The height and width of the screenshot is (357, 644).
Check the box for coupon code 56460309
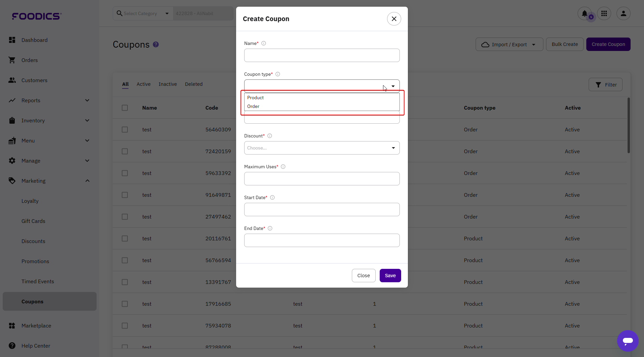click(x=125, y=130)
